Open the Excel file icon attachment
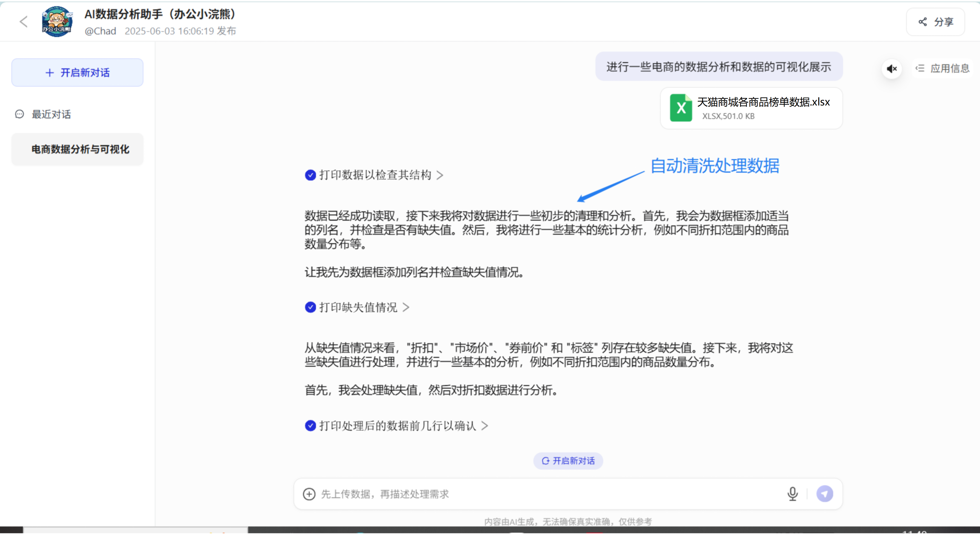Screen dimensions: 980x534 681,108
